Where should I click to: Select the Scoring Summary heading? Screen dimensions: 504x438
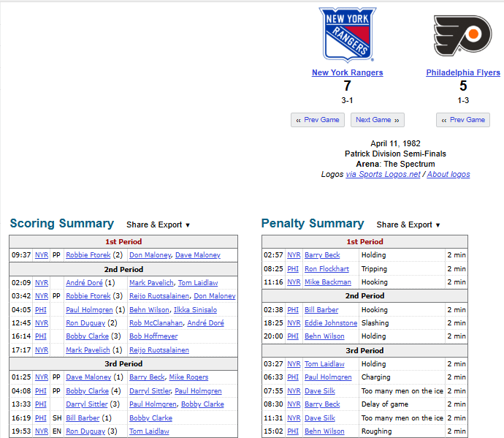61,223
